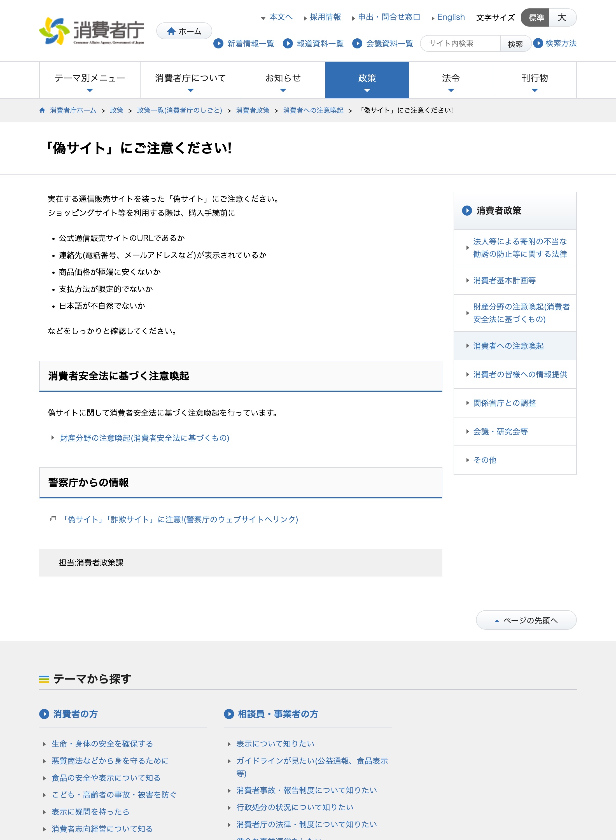616x840 pixels.
Task: Set text size to 大
Action: (562, 18)
